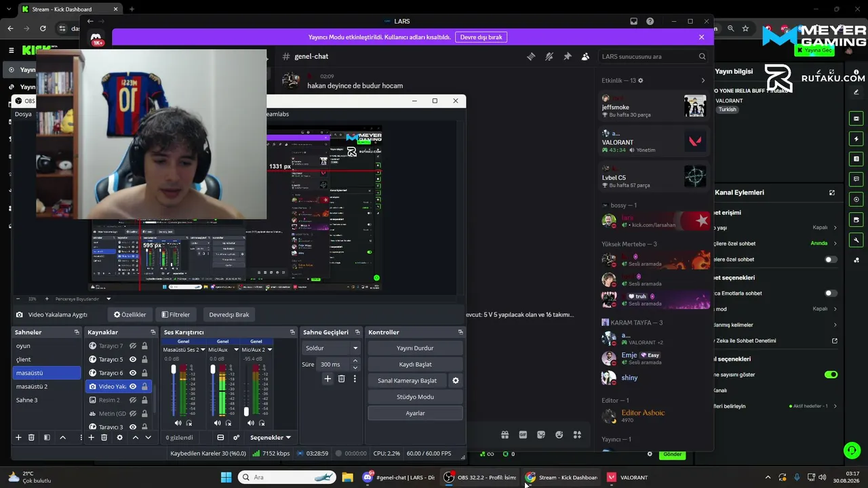Open OBS Dosya menu
Image resolution: width=868 pixels, height=488 pixels.
pyautogui.click(x=23, y=114)
